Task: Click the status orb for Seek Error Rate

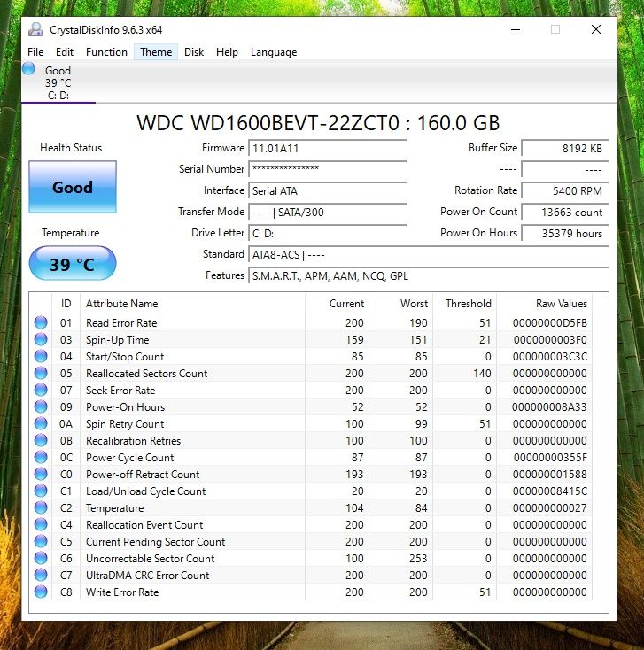Action: 41,390
